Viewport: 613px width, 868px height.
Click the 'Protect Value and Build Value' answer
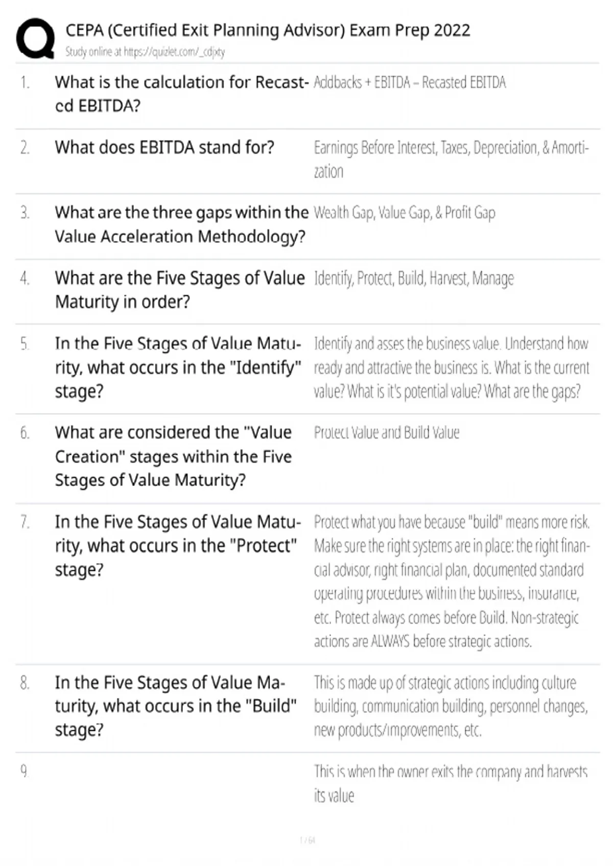click(x=387, y=432)
